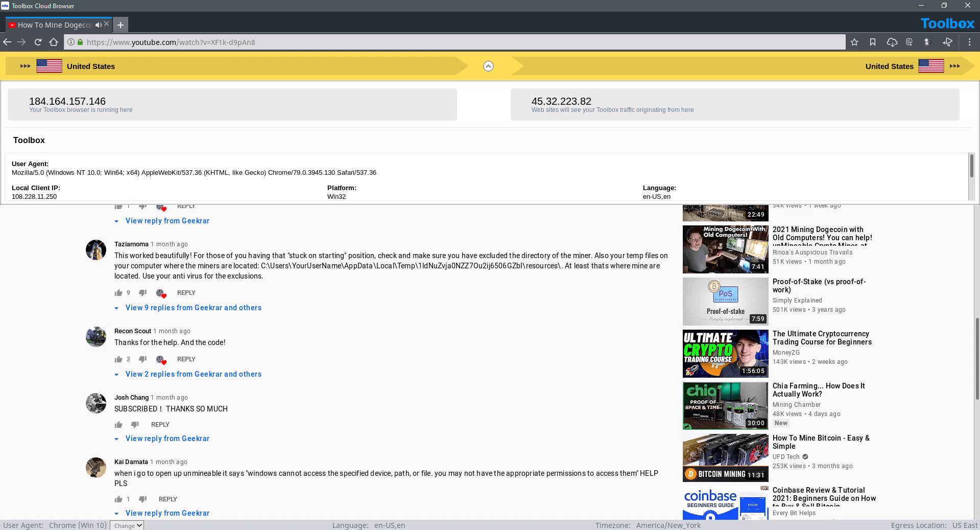Dislike Kai Damata's comment
Viewport: 980px width, 530px height.
(x=143, y=499)
